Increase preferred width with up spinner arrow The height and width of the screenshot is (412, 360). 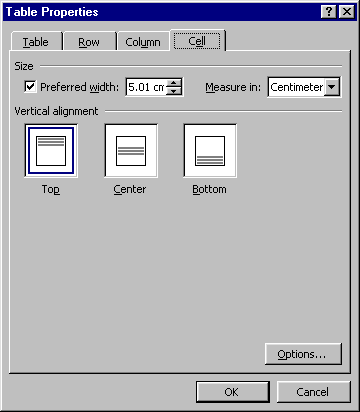pyautogui.click(x=174, y=83)
